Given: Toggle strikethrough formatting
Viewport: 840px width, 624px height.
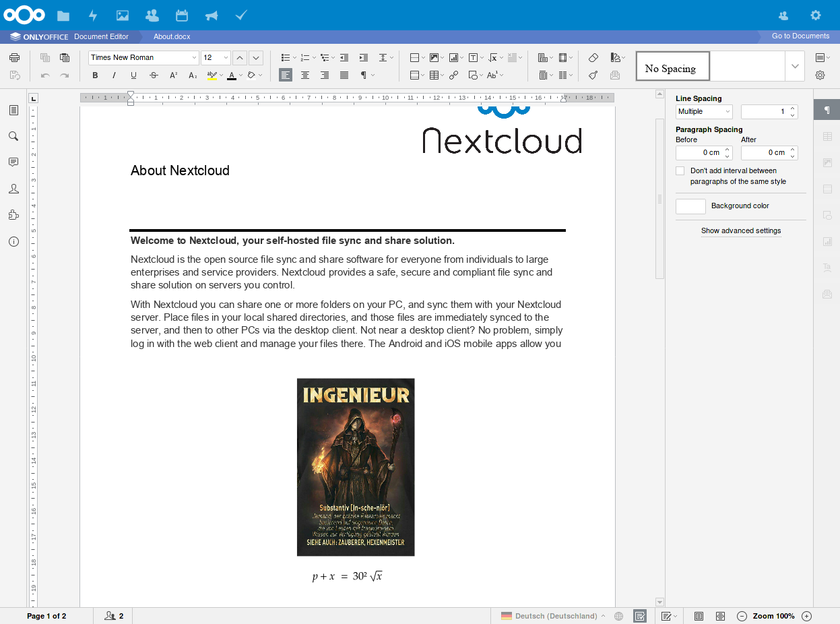Looking at the screenshot, I should [x=154, y=75].
